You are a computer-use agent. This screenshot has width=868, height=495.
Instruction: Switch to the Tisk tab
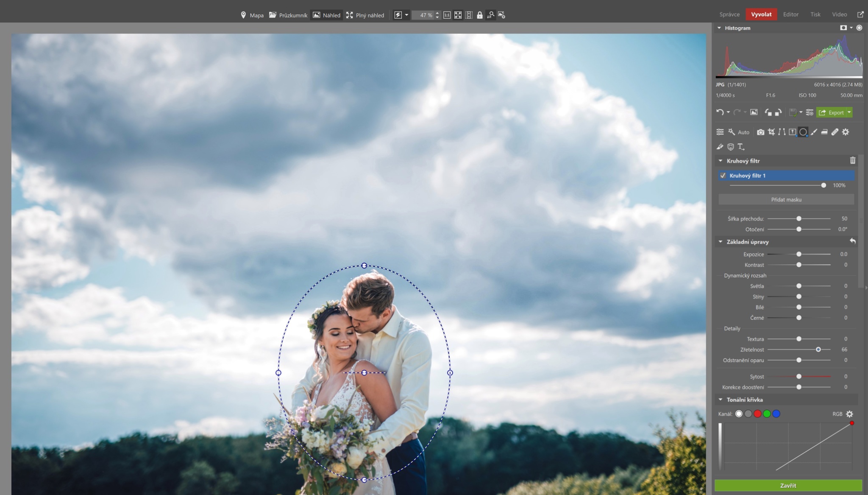(x=815, y=14)
